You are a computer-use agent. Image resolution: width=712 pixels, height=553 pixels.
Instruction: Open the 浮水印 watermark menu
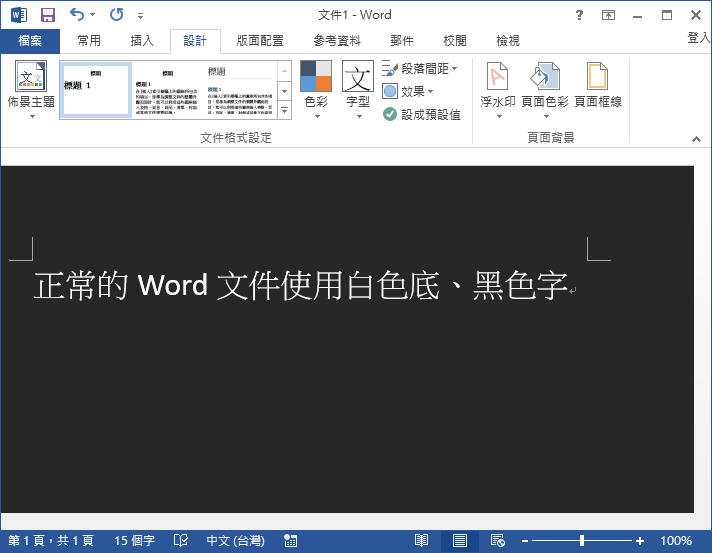click(x=498, y=89)
